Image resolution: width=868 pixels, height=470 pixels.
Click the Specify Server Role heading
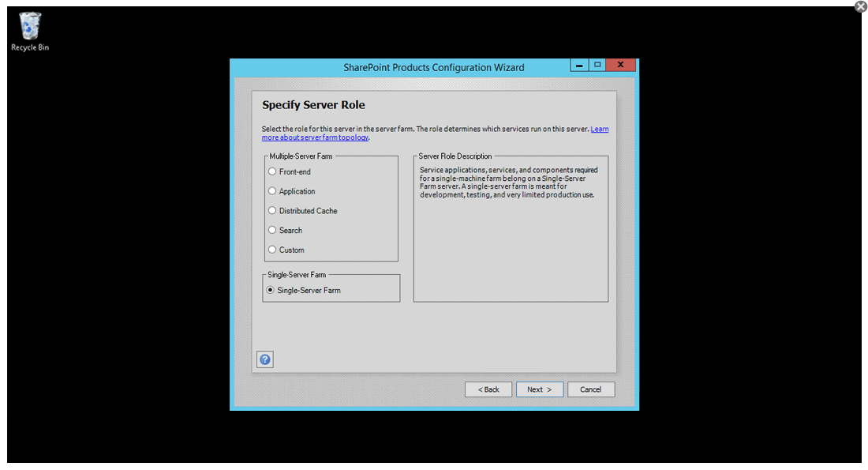pos(313,105)
